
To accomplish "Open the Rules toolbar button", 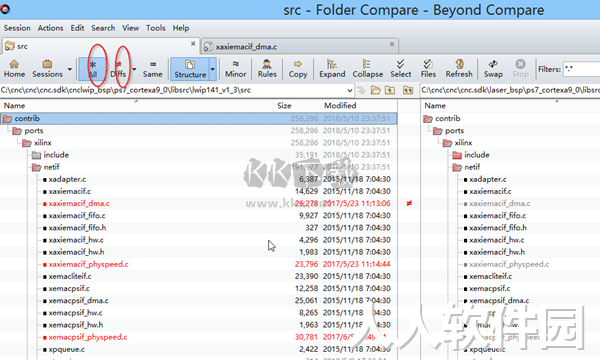I will coord(267,69).
